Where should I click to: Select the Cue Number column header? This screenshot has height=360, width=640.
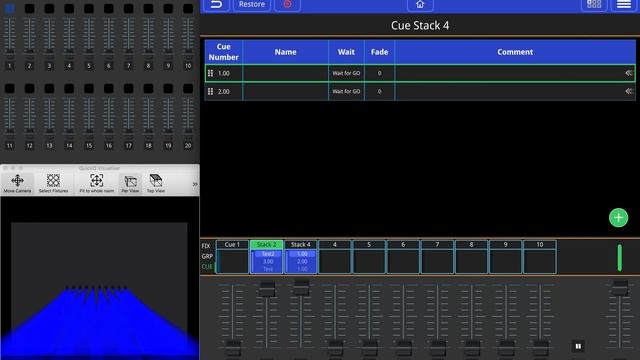coord(224,52)
